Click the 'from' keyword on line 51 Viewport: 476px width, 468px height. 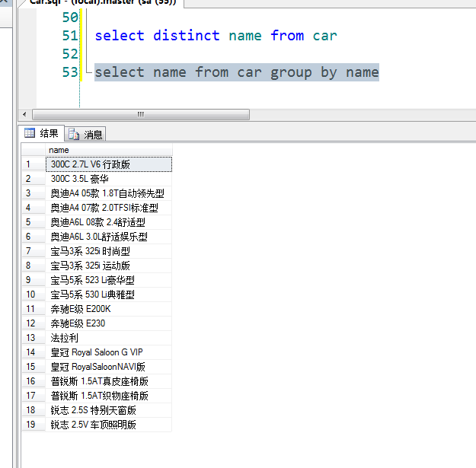[287, 36]
